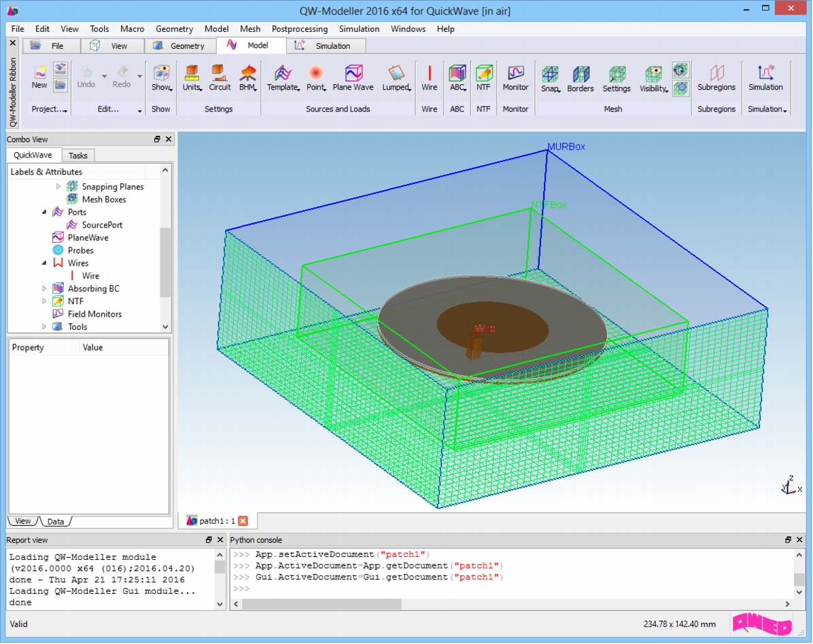
Task: Click the upper small mesh icon right of Visibility
Action: [680, 70]
